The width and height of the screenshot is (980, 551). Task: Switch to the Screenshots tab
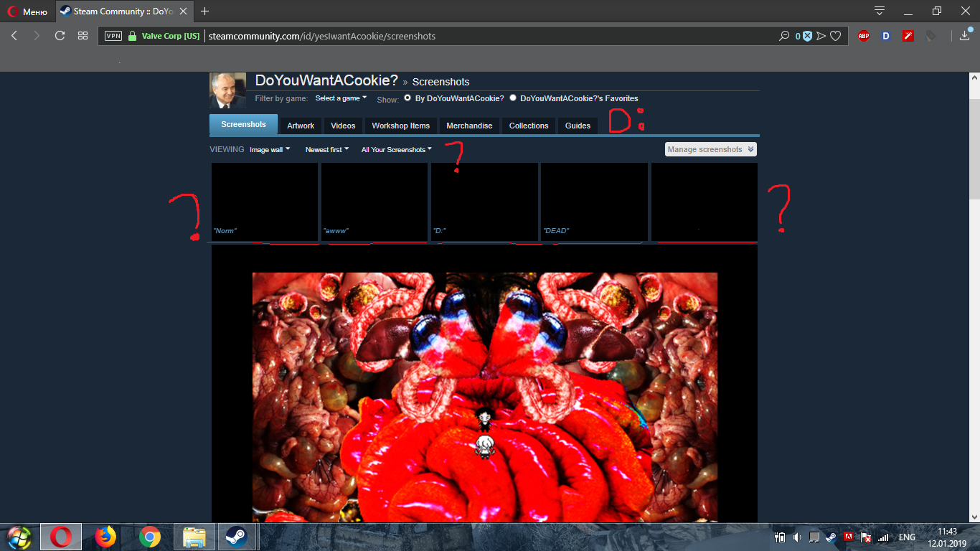pyautogui.click(x=243, y=124)
